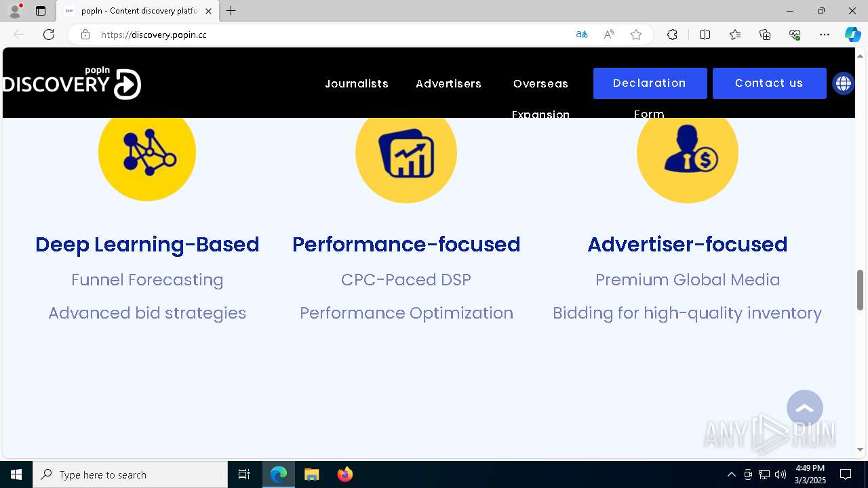Open browser essentials heart icon
This screenshot has width=868, height=488.
tap(795, 35)
